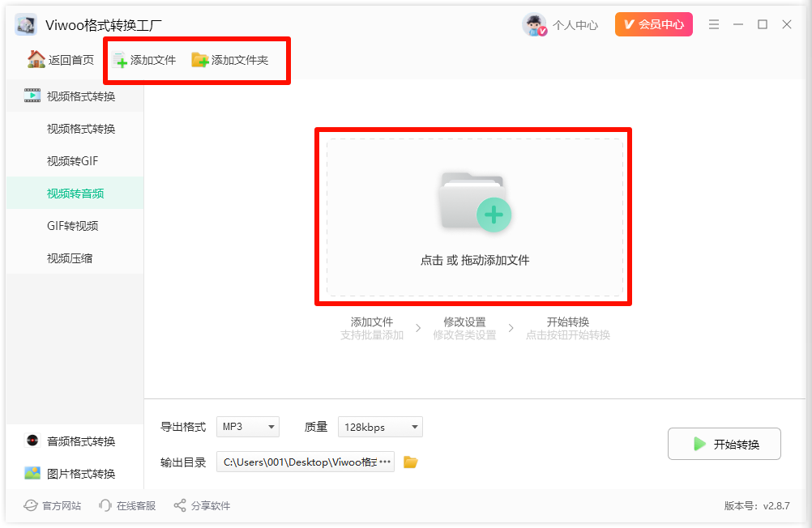Click 开始转换 start conversion button
This screenshot has height=528, width=812.
click(x=724, y=444)
